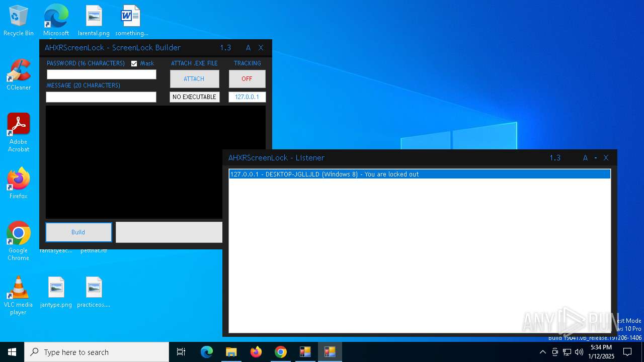Click the taskbar search box
The width and height of the screenshot is (644, 362).
[x=97, y=352]
